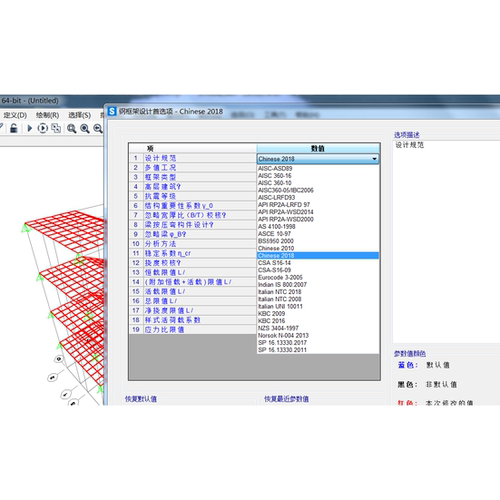The height and width of the screenshot is (500, 500).
Task: Click row 14 (附加恒载+活载)限值 item
Action: point(200,282)
